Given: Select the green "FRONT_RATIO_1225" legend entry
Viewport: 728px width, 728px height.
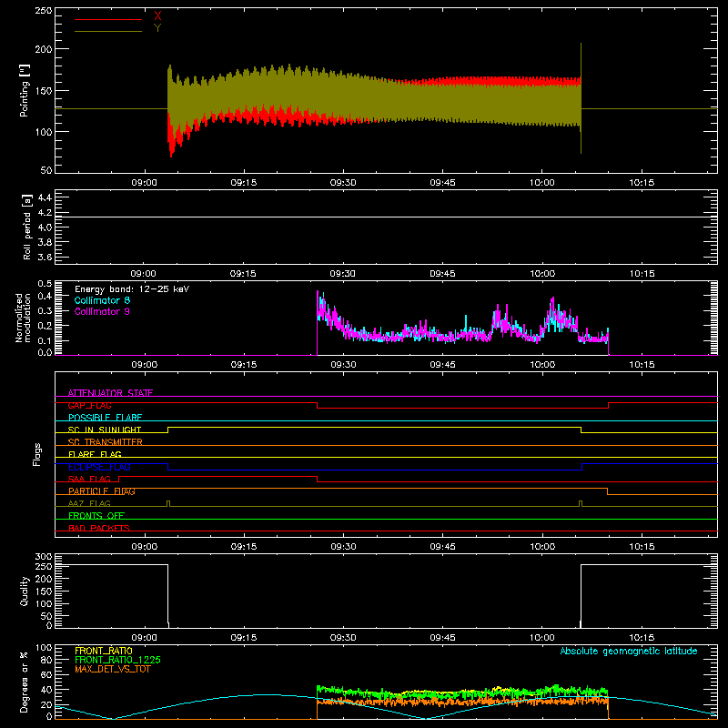Looking at the screenshot, I should coord(118,660).
